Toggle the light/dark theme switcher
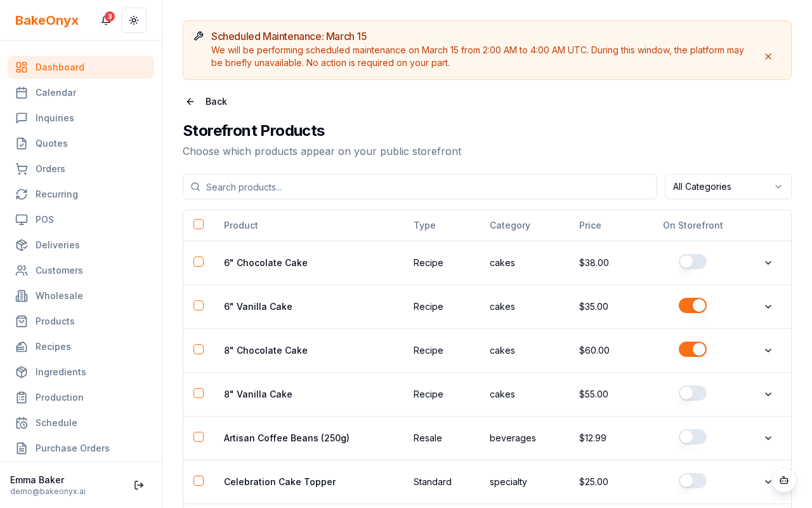 point(134,20)
